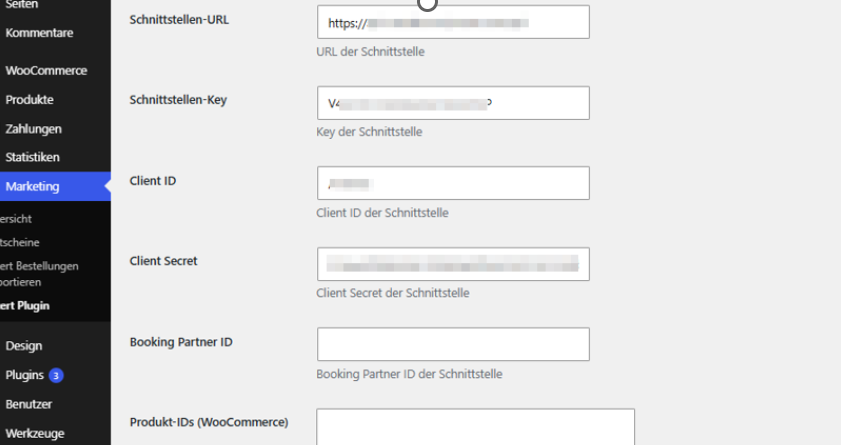Select the bold Plugin submenu entry

pyautogui.click(x=25, y=306)
